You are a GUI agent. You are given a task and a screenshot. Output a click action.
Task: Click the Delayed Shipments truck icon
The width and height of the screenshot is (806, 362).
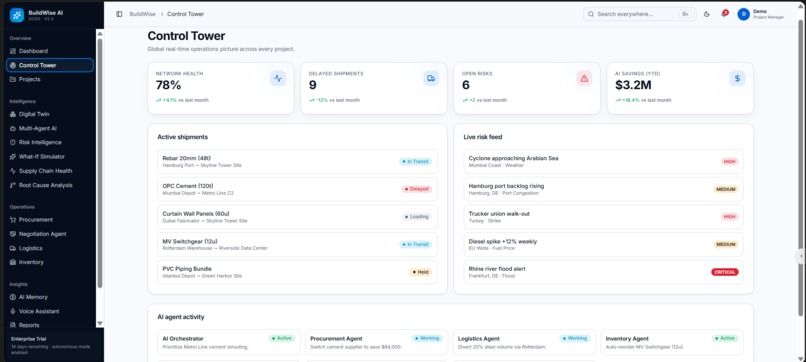431,78
